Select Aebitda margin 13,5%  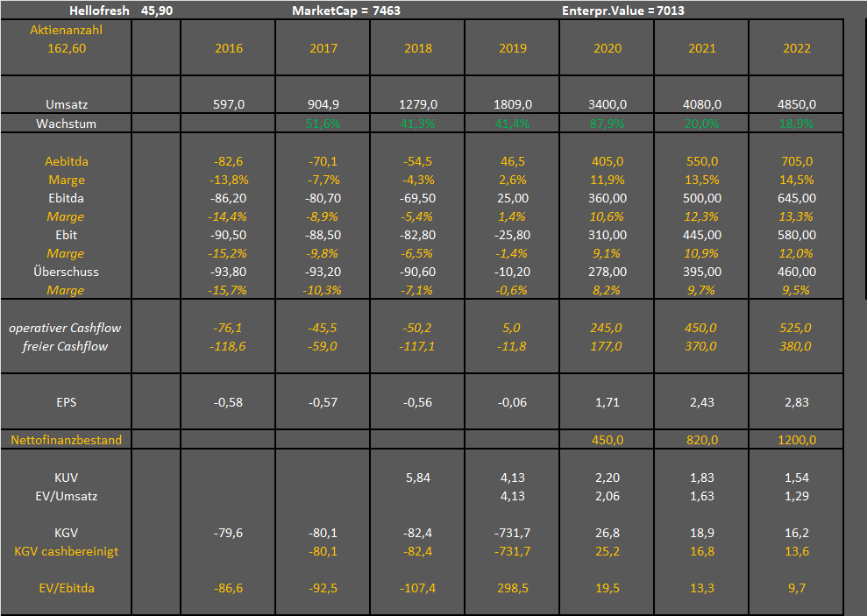pyautogui.click(x=701, y=180)
